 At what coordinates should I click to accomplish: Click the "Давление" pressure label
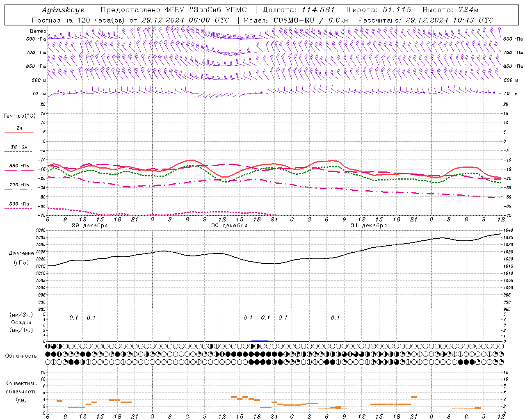pyautogui.click(x=21, y=253)
